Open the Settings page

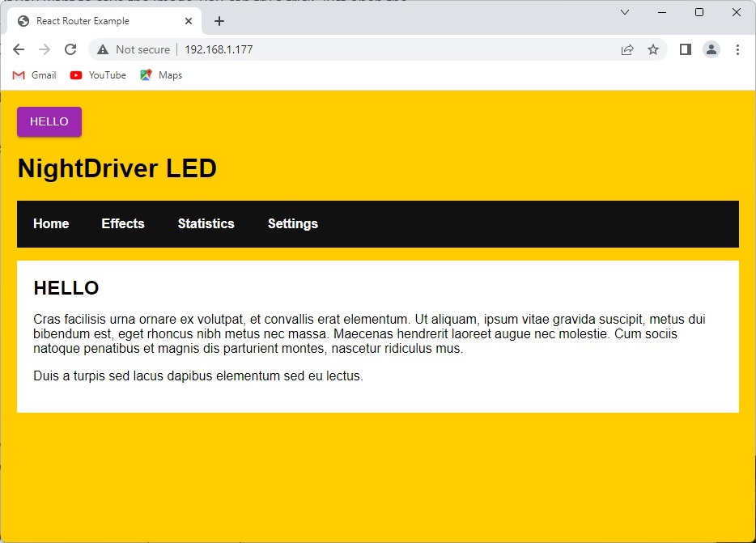pos(293,224)
